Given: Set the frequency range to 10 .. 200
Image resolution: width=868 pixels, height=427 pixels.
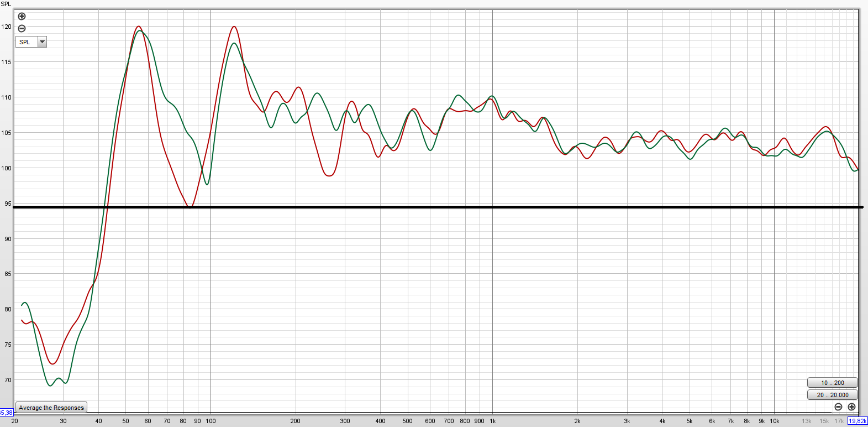Looking at the screenshot, I should tap(832, 383).
